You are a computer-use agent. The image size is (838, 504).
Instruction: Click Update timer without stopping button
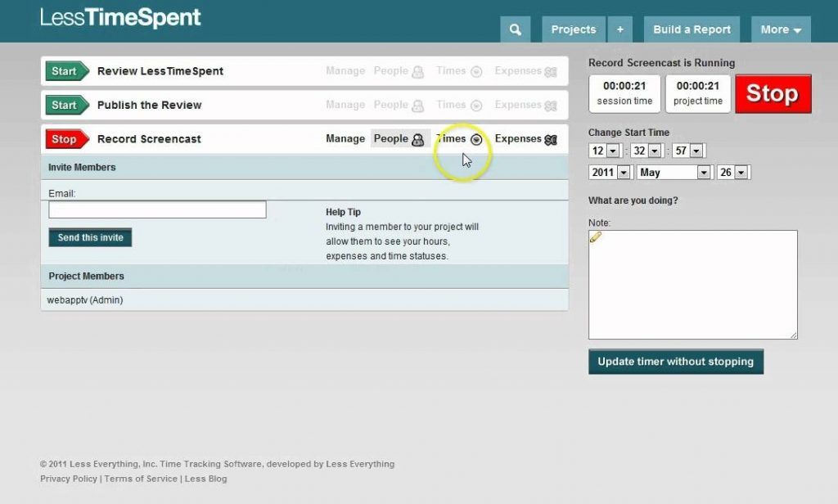coord(675,362)
